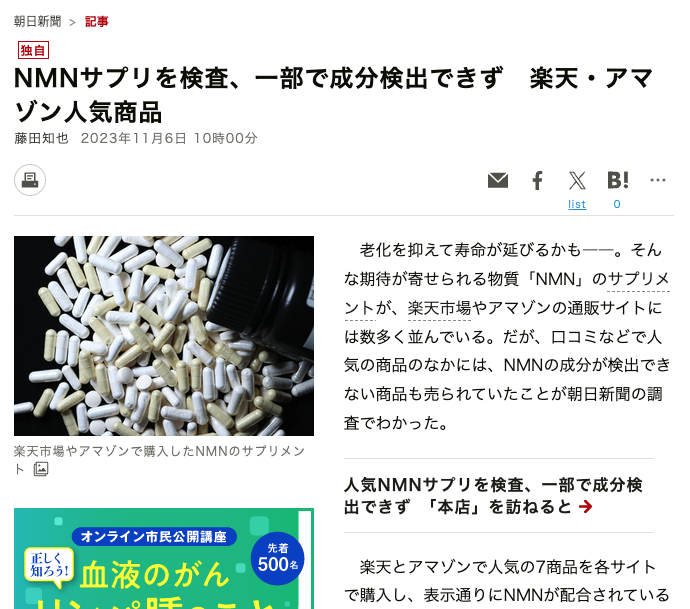Image resolution: width=690 pixels, height=609 pixels.
Task: Open サプリメント keyword link
Action: coord(639,279)
